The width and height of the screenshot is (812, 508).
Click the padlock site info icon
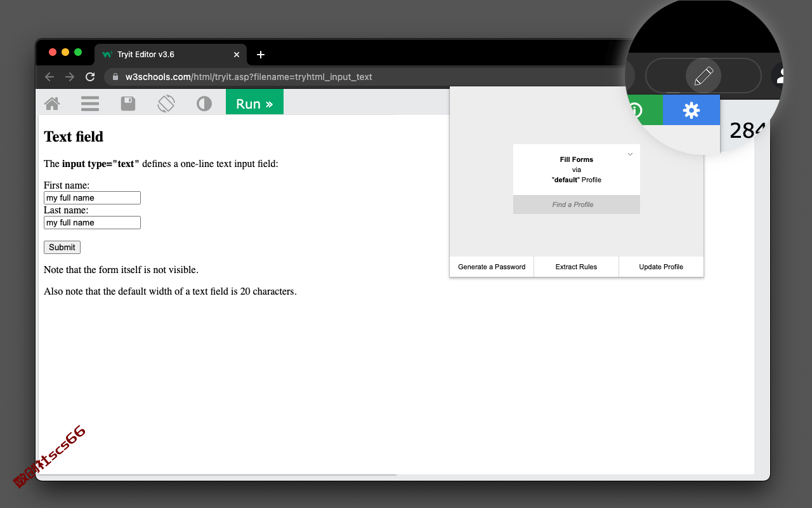(x=115, y=77)
